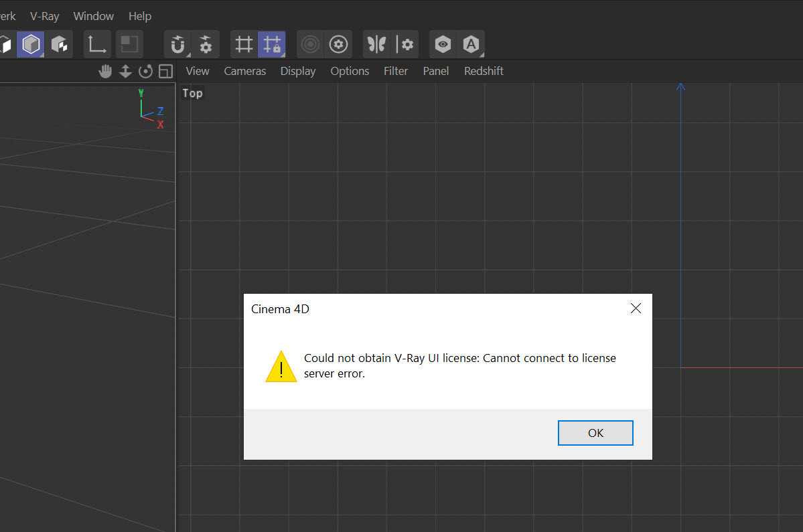This screenshot has width=803, height=532.
Task: Click the hexagon letter A icon
Action: (471, 45)
